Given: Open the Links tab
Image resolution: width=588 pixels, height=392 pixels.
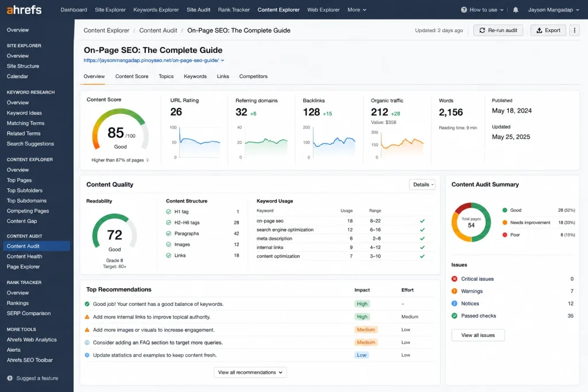Looking at the screenshot, I should 223,76.
